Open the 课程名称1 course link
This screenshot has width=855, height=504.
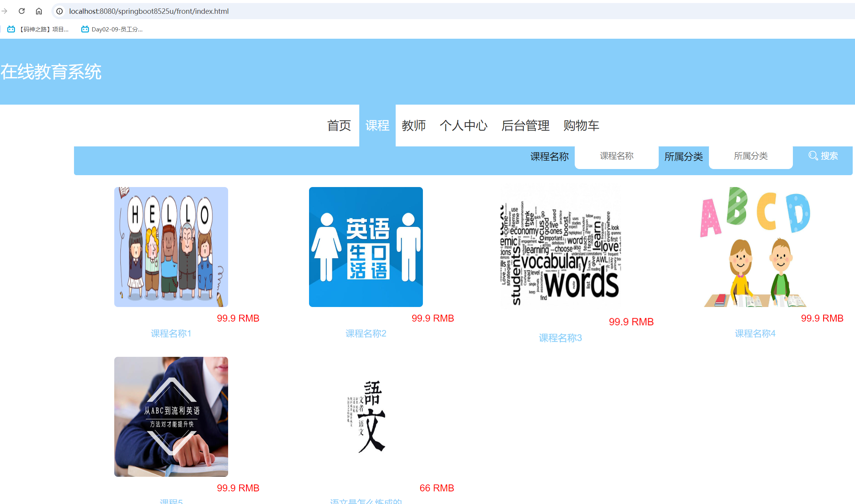click(x=171, y=333)
